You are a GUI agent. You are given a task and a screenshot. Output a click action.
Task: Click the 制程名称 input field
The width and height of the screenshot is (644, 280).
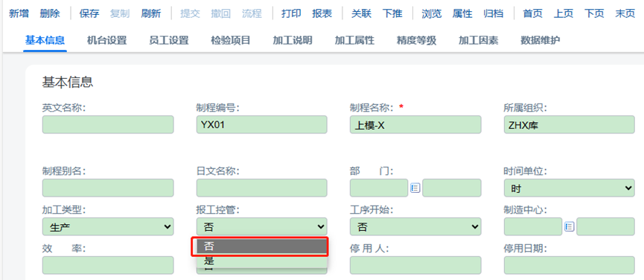click(x=415, y=124)
